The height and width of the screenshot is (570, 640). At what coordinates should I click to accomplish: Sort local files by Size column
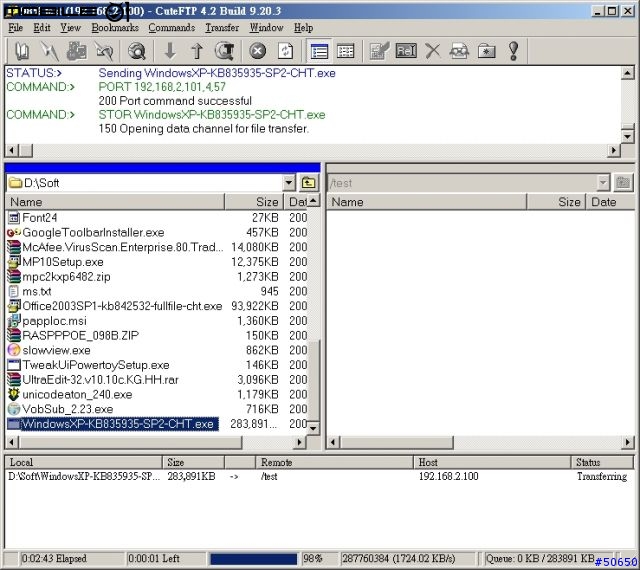click(x=255, y=202)
